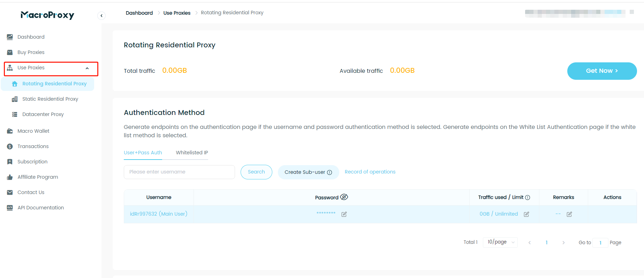
Task: Go to next page arrow
Action: tap(563, 242)
